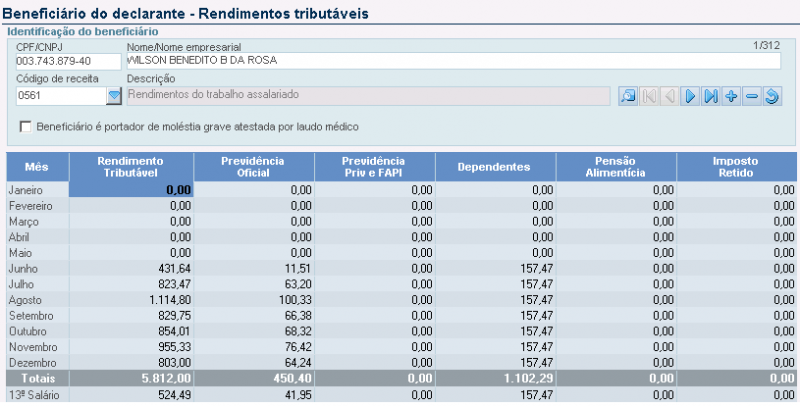Screen dimensions: 800x406
Task: Click Novembro Previdência Oficial cell 76,42
Action: 254,347
